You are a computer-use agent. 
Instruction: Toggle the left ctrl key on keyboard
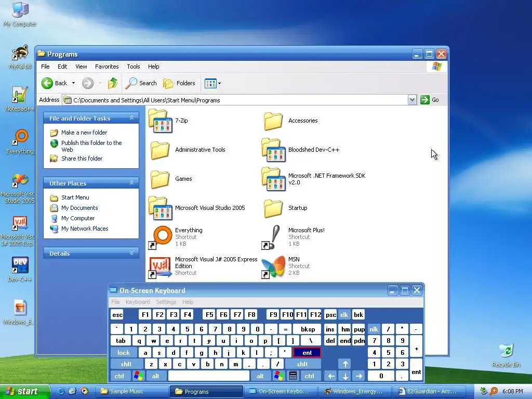(119, 376)
